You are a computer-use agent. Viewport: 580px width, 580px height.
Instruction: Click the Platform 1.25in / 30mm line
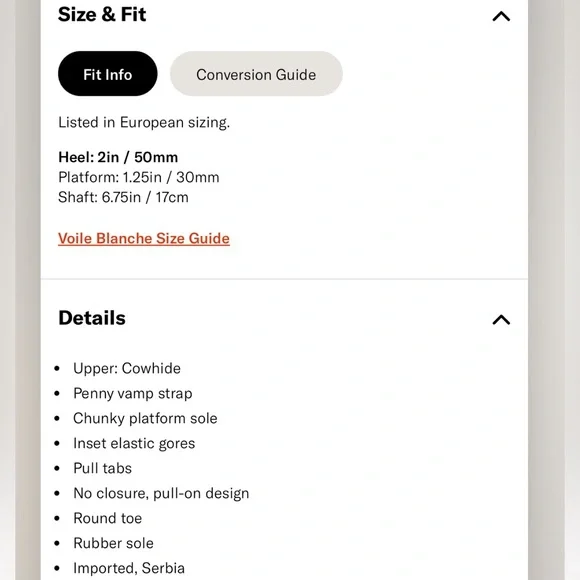[x=139, y=177]
